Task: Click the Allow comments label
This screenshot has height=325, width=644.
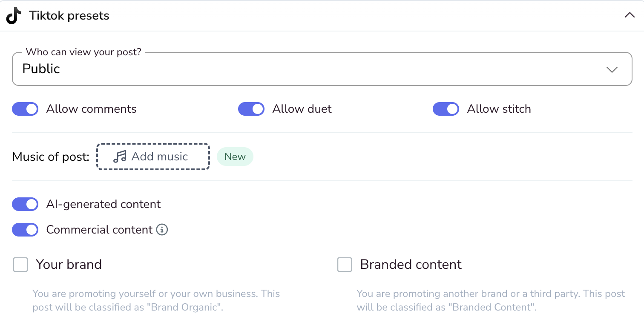Action: coord(92,109)
